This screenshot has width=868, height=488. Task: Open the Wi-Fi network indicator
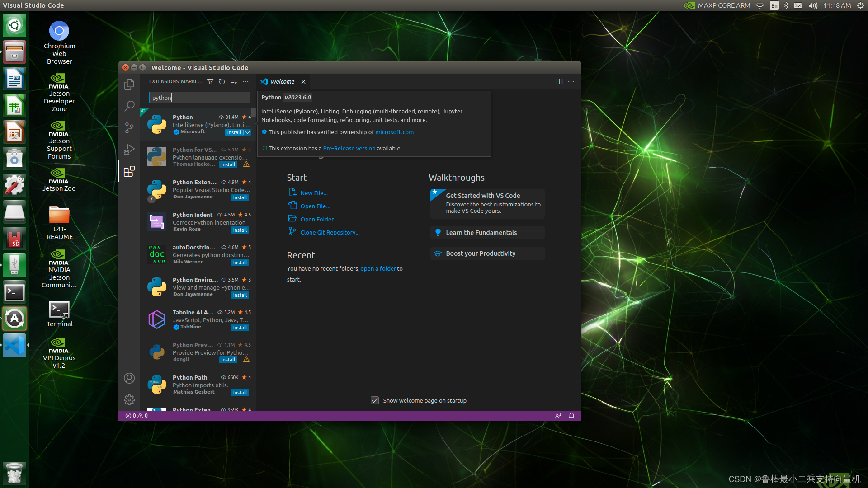[760, 5]
